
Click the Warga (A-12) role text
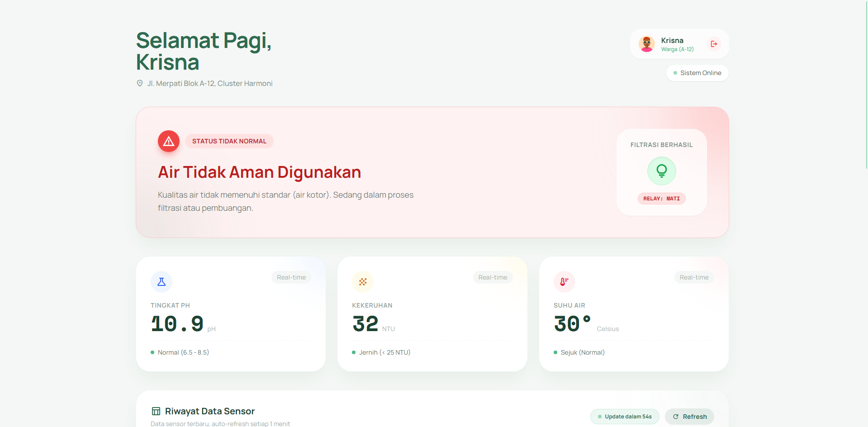(x=677, y=49)
